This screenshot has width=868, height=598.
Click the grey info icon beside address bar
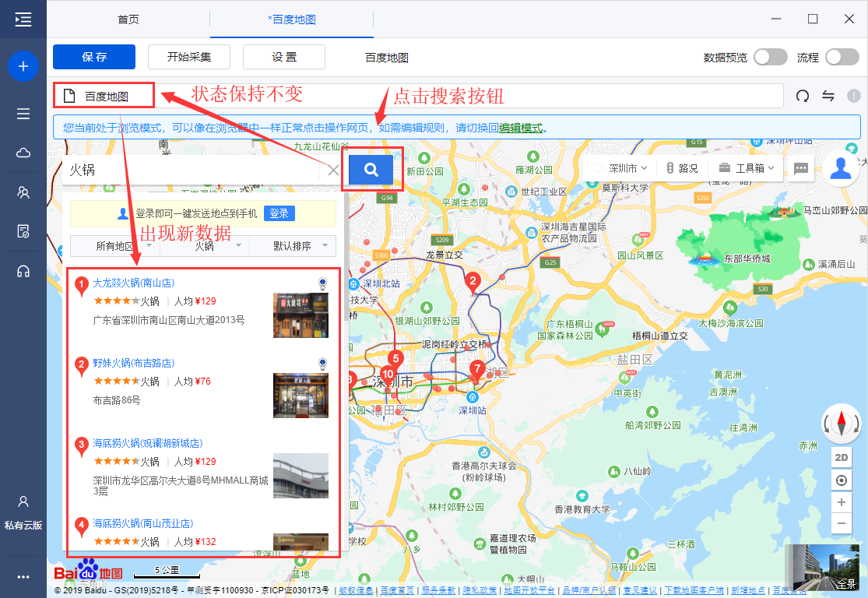(854, 96)
